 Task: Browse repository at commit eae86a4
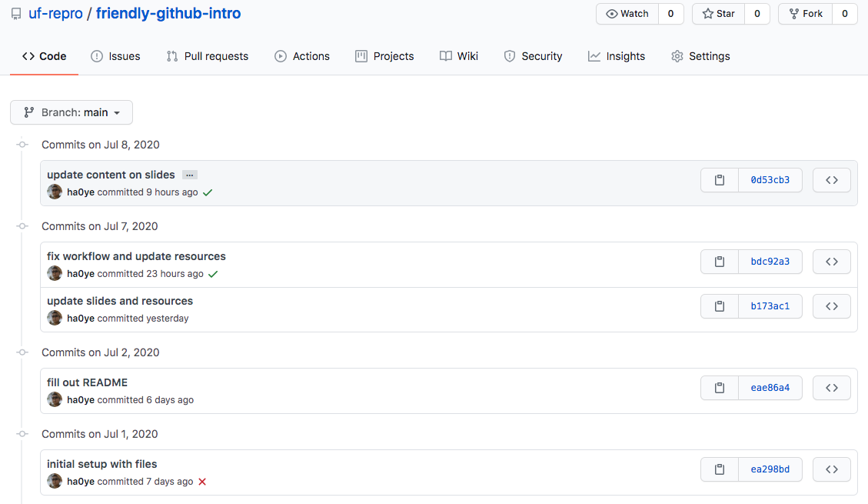coord(831,388)
